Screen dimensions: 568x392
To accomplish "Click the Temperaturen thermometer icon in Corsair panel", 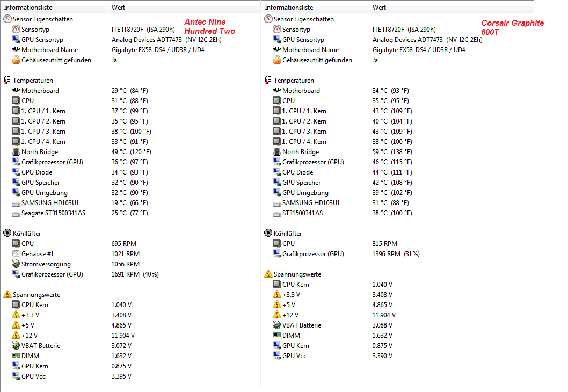I will click(x=268, y=81).
